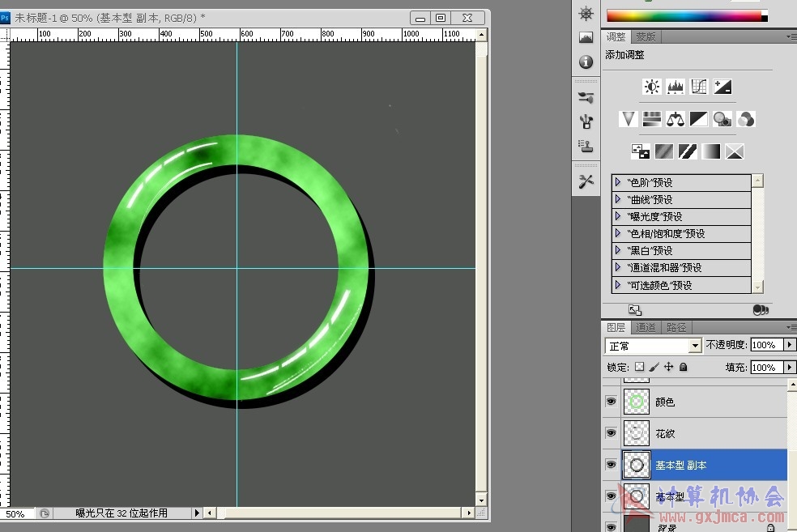Image resolution: width=797 pixels, height=532 pixels.
Task: Add a Selective Color adjustment
Action: tap(735, 151)
